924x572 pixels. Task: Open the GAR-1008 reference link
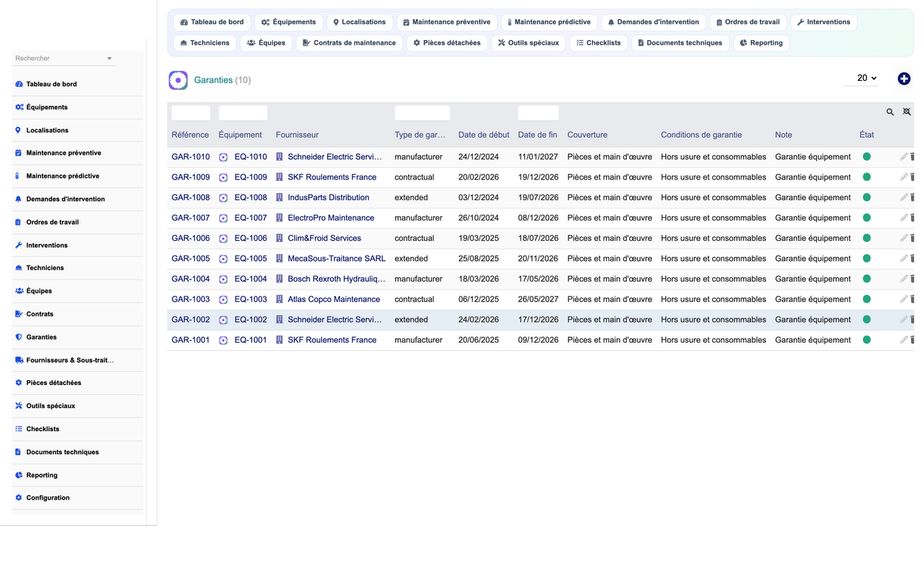pyautogui.click(x=190, y=198)
